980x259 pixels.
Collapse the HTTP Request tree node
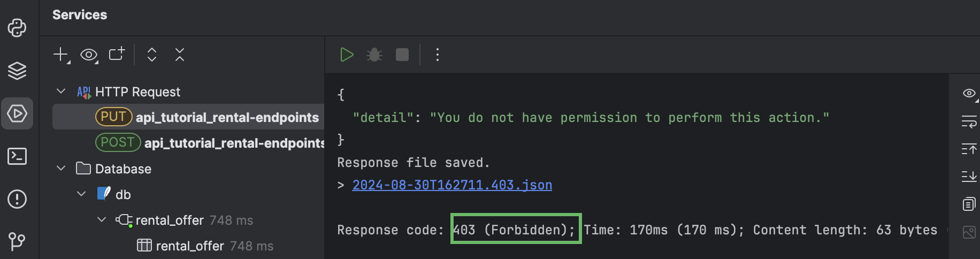[x=61, y=92]
